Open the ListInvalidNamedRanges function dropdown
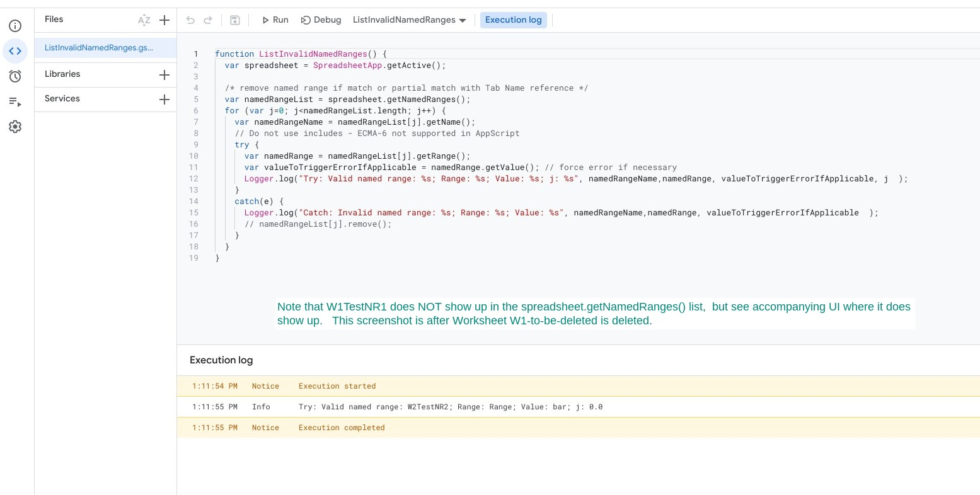This screenshot has height=495, width=980. pos(409,20)
